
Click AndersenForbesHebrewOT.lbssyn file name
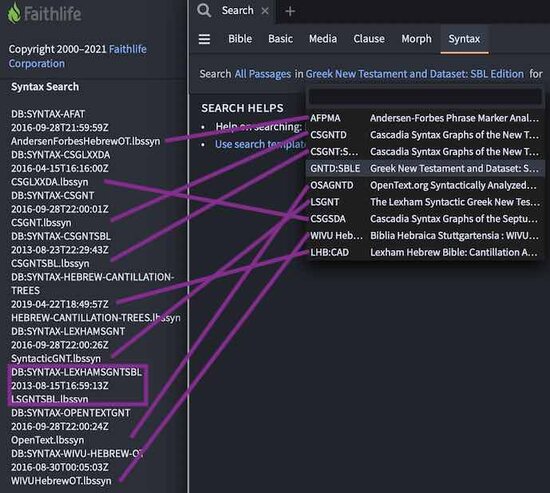click(86, 141)
